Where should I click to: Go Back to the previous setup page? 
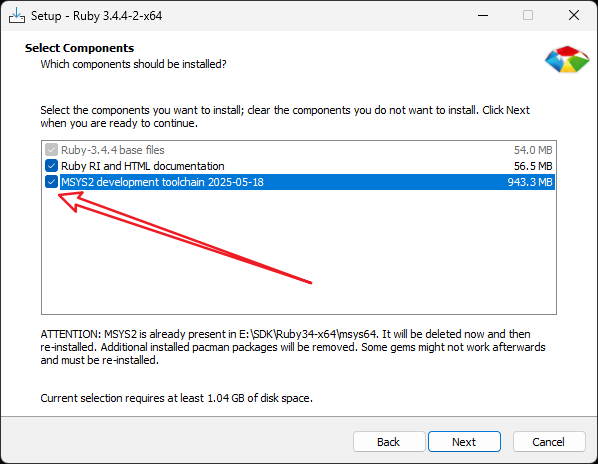[x=389, y=442]
